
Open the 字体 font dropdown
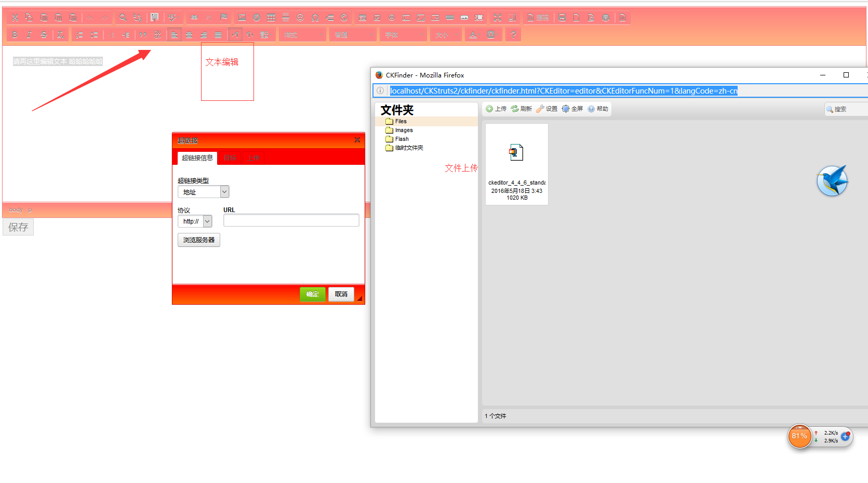pos(404,35)
